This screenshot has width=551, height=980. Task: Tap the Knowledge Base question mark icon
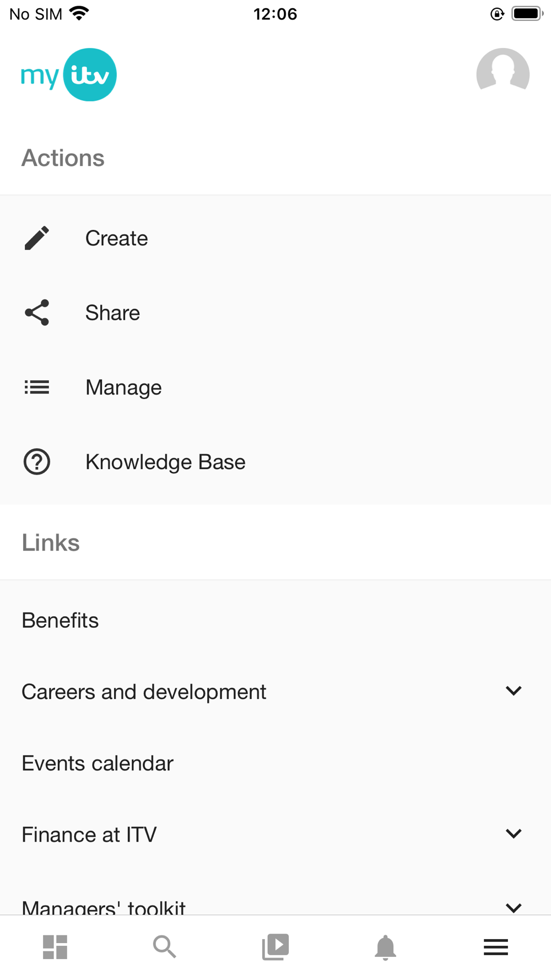37,462
